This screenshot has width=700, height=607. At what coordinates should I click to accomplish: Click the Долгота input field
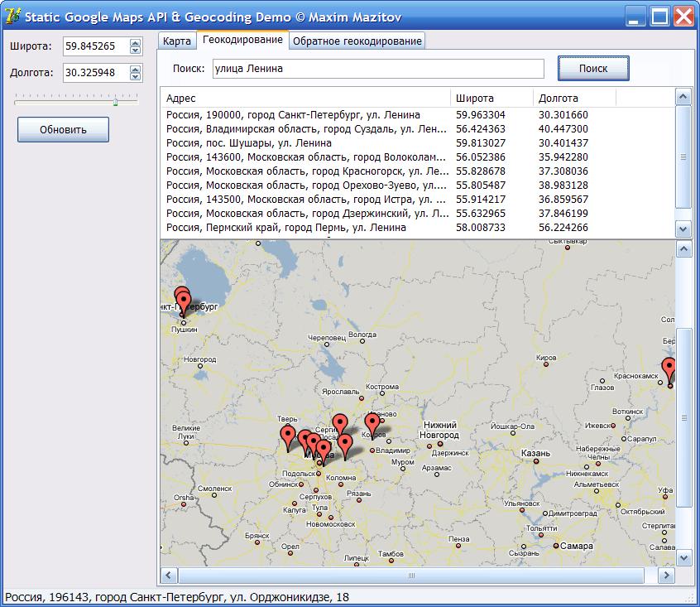[96, 72]
